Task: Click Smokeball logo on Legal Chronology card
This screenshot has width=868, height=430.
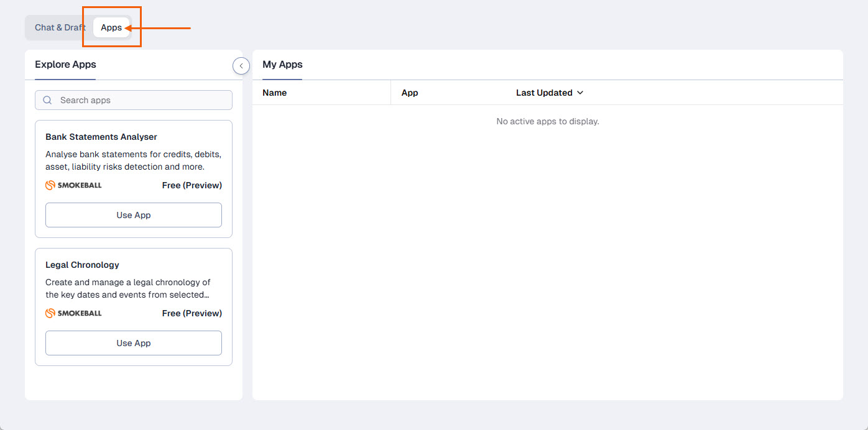Action: pyautogui.click(x=73, y=313)
